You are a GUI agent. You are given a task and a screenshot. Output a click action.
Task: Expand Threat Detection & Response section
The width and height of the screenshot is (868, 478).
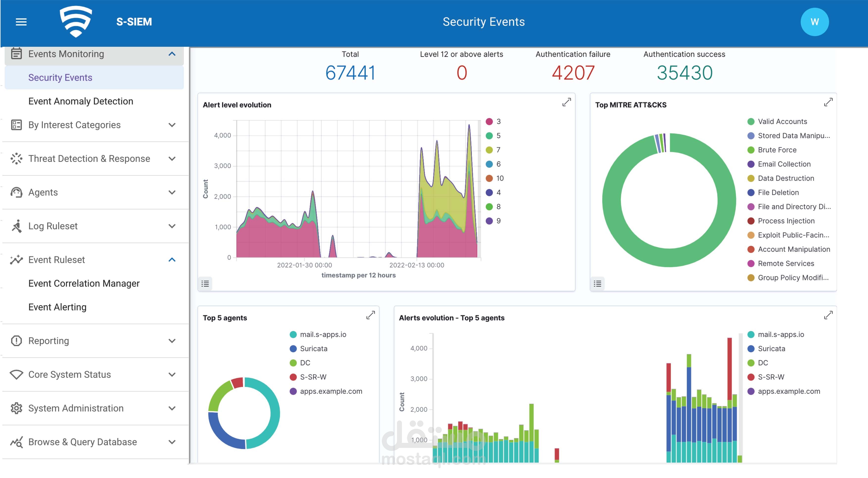(172, 159)
